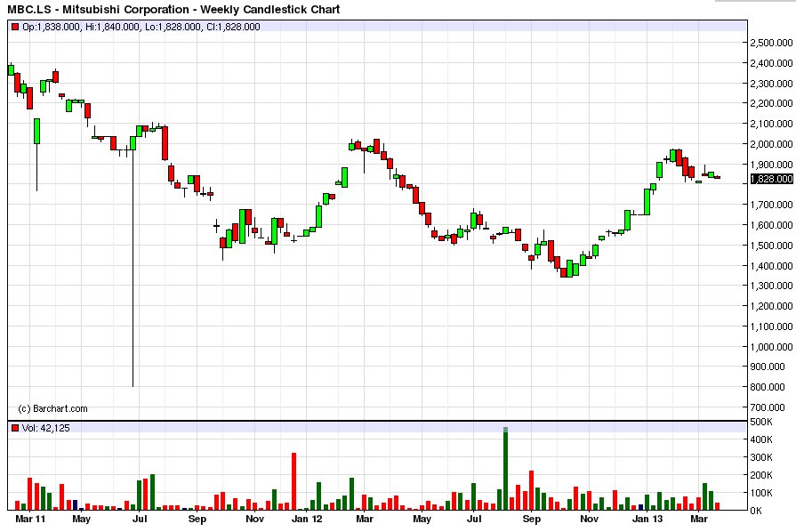
Task: Click the 2,300.000 price axis label
Action: pos(772,84)
